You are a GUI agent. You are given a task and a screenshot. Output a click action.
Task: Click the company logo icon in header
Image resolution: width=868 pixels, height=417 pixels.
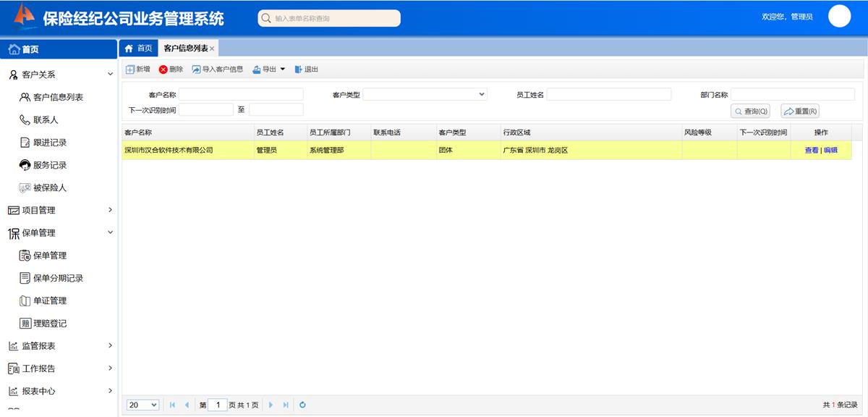25,16
